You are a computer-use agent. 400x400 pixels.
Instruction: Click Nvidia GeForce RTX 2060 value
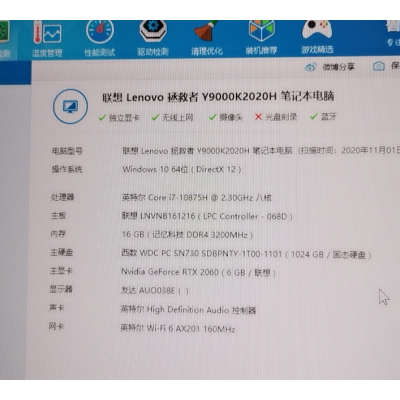click(198, 272)
